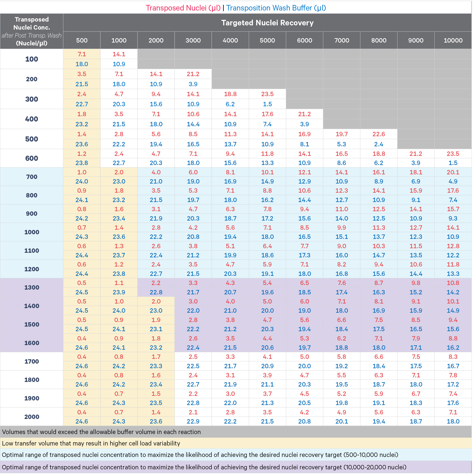
Task: Click 'Transposition Wash Buffer (µl)' title text
Action: (x=276, y=8)
